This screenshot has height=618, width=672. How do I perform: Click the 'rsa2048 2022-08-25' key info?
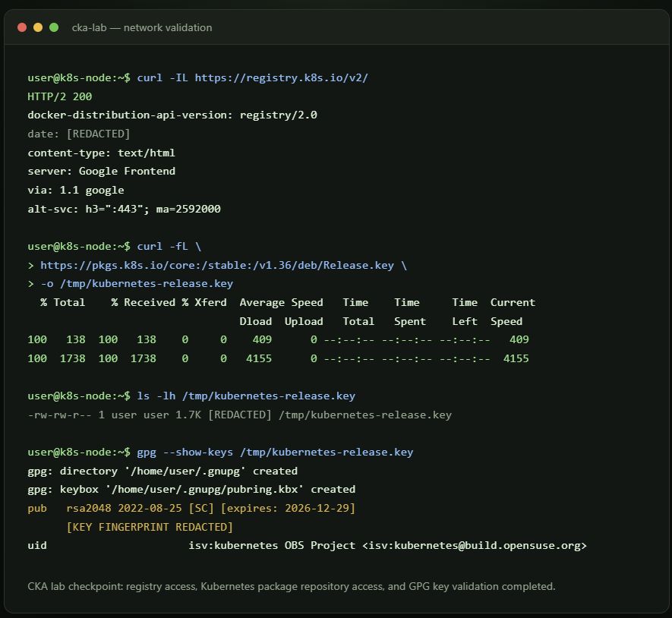click(124, 508)
